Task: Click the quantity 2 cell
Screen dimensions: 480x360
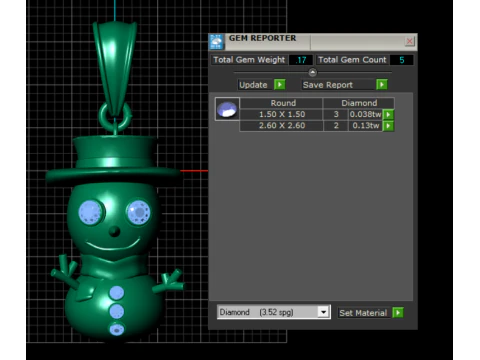Action: [336, 126]
